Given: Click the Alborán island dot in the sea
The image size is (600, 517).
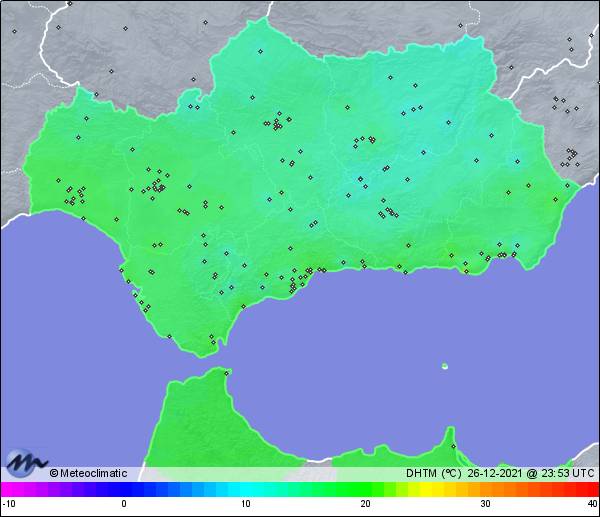Looking at the screenshot, I should pos(445,366).
